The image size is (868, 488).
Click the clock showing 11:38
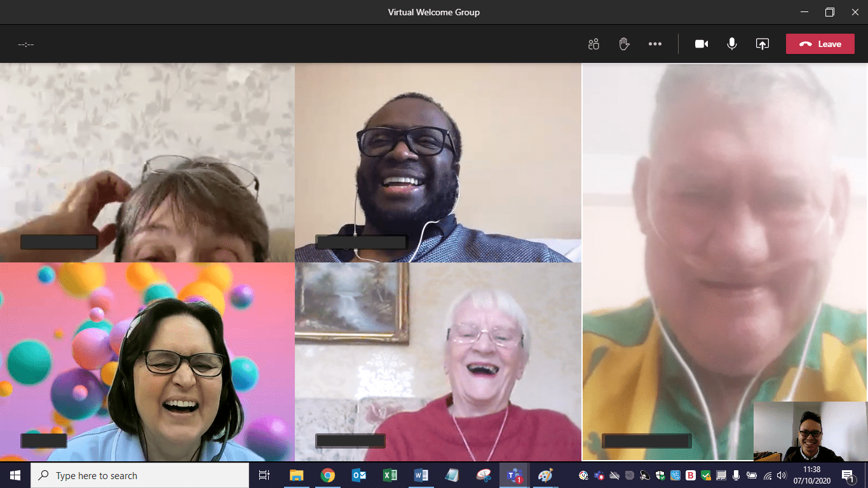click(x=811, y=470)
